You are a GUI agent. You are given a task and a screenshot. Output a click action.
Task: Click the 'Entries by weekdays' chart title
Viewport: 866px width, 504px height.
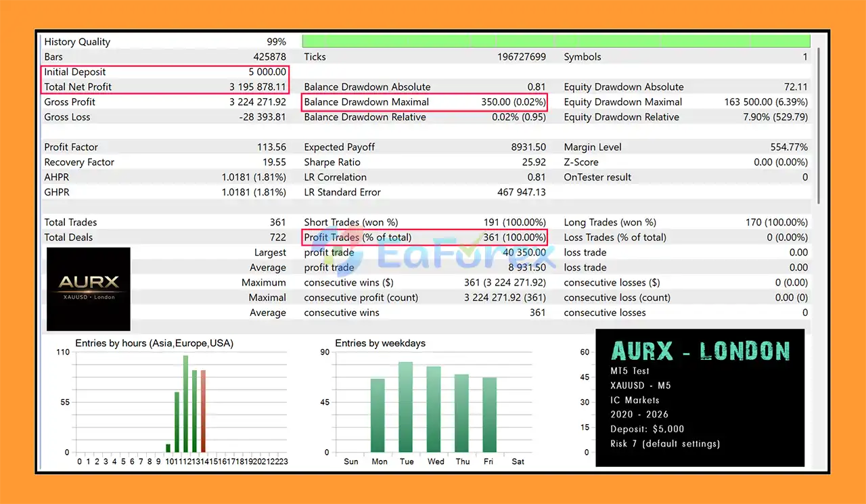pos(380,343)
